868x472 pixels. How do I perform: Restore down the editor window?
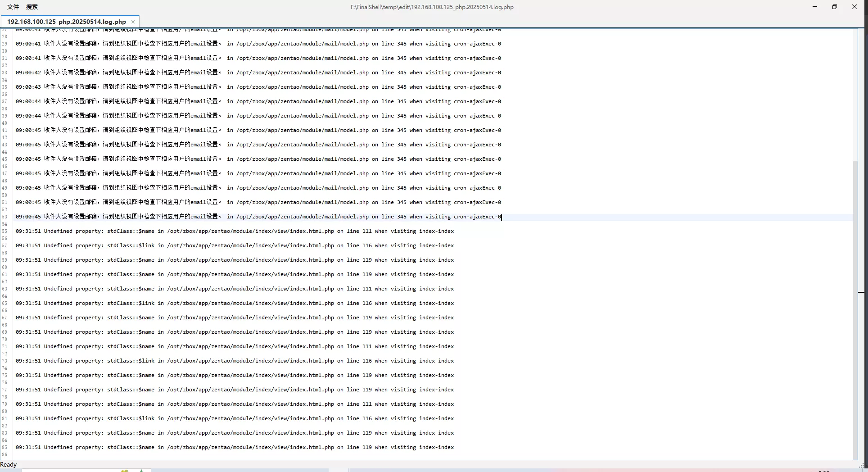[835, 7]
